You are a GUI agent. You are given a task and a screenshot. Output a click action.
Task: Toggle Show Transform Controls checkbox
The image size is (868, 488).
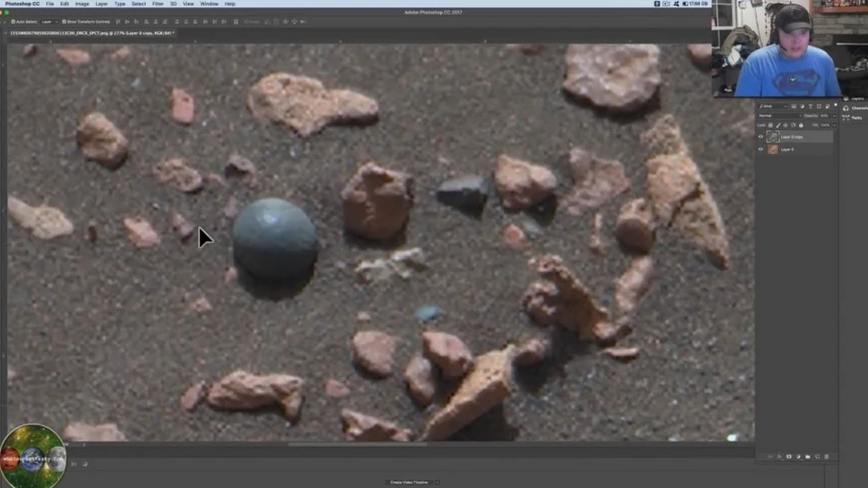coord(64,21)
